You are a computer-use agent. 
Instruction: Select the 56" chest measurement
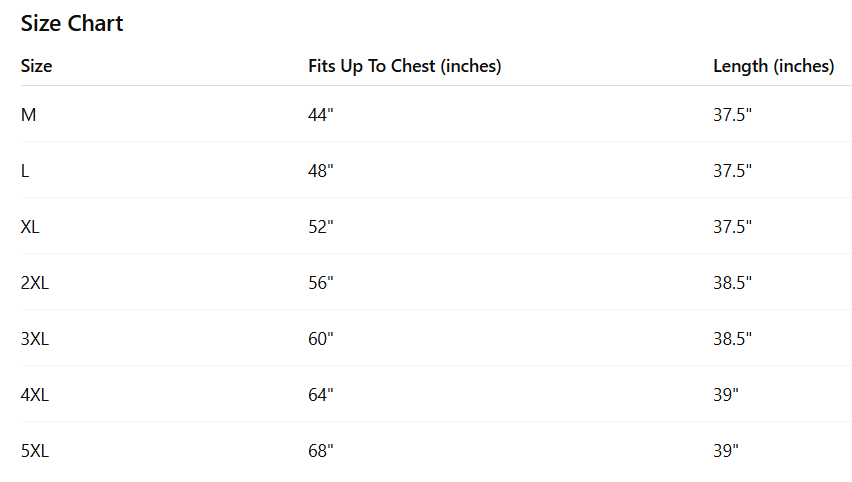pyautogui.click(x=321, y=283)
